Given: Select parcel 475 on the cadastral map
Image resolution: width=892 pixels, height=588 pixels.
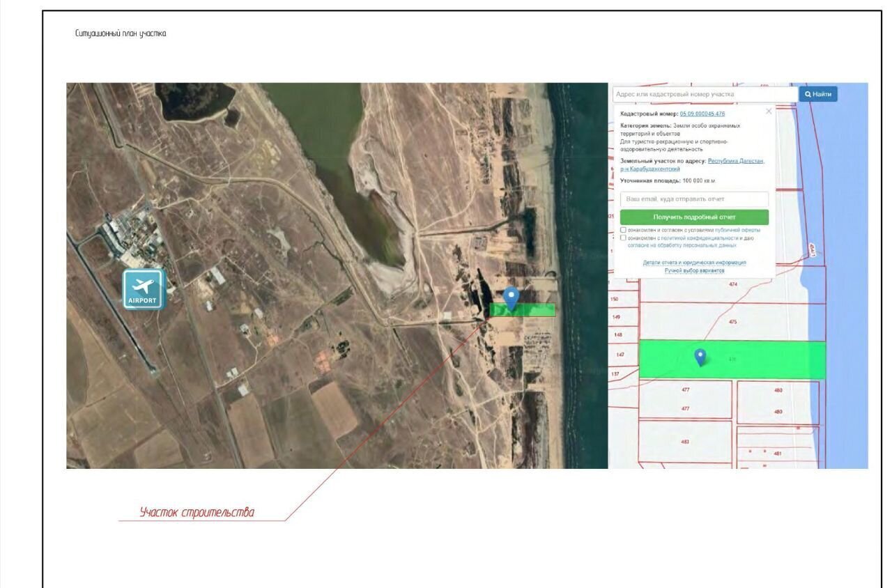Looking at the screenshot, I should tap(732, 322).
